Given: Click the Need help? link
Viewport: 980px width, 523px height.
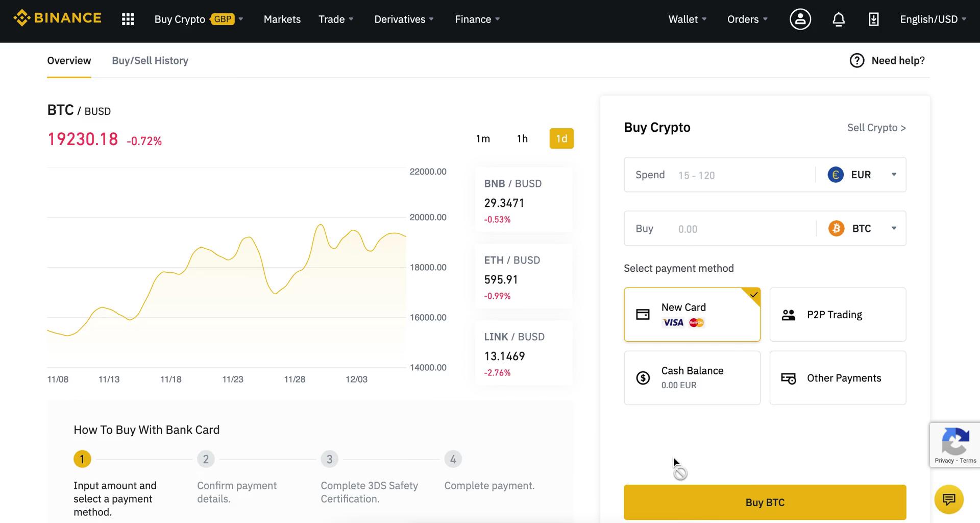Looking at the screenshot, I should (898, 60).
